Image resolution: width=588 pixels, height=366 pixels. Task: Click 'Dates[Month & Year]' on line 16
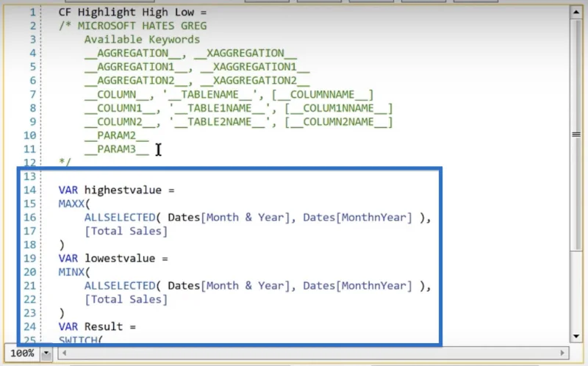click(229, 218)
